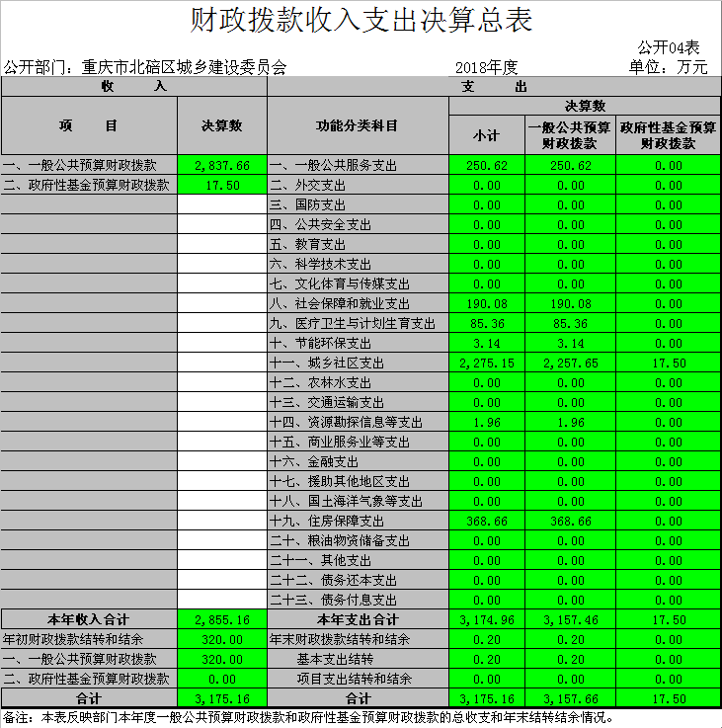Select the income value 2,837.66

tap(222, 165)
